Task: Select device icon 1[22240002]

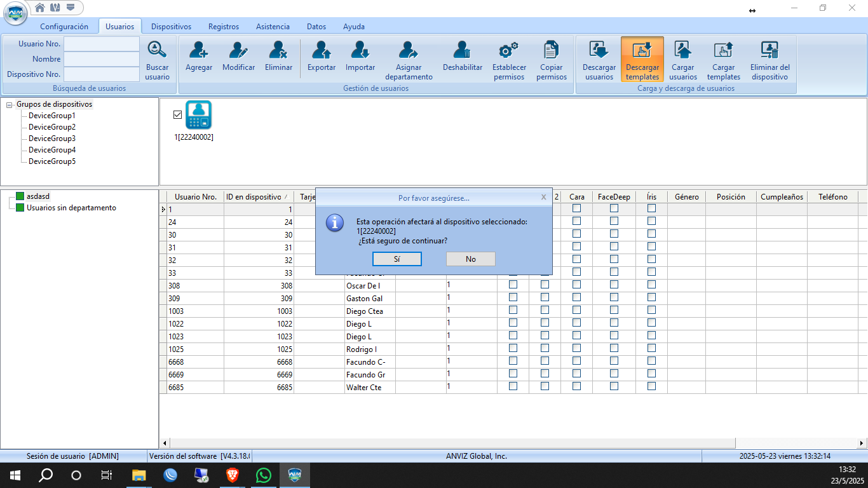Action: point(198,115)
